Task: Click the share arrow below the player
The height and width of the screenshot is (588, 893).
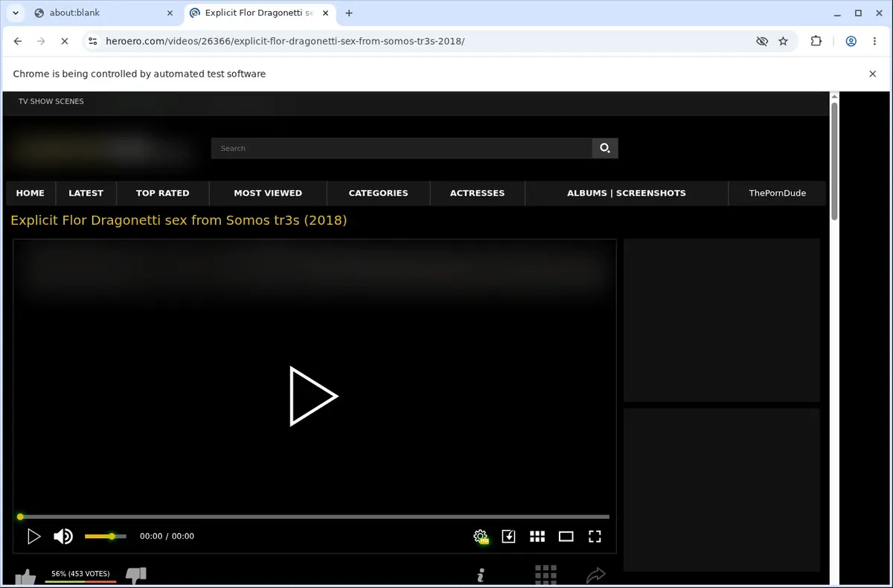Action: 596,575
